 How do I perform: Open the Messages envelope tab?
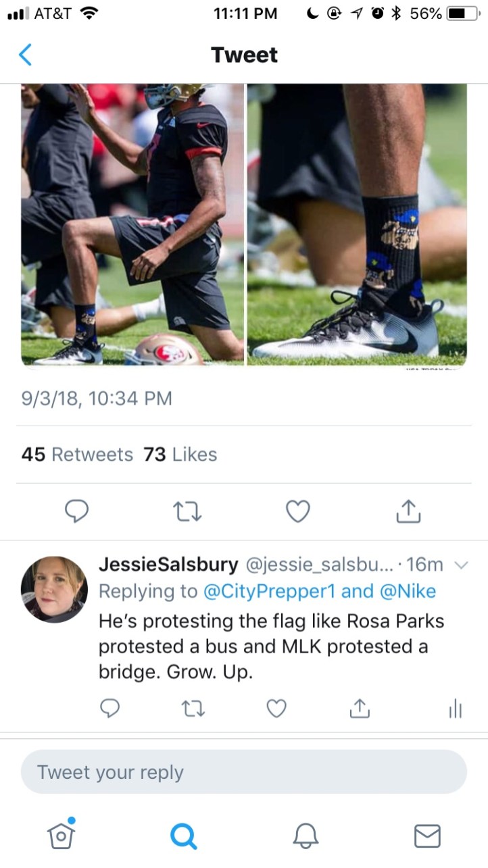[426, 836]
